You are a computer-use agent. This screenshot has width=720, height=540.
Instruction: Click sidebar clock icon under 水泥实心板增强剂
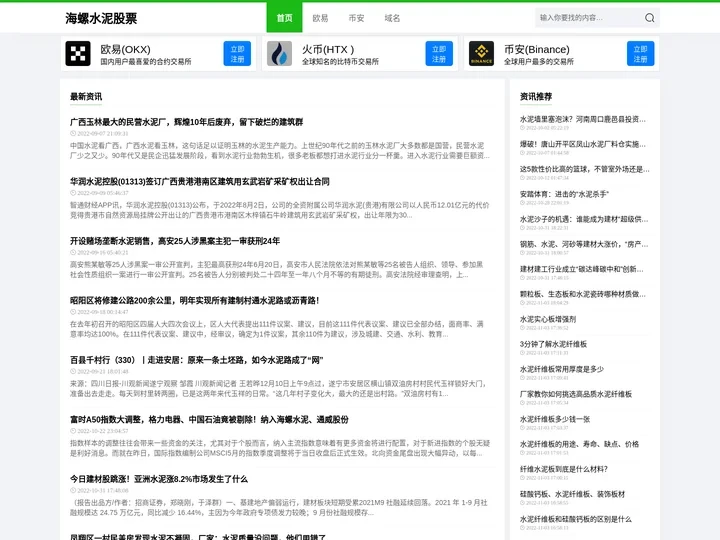(x=522, y=328)
